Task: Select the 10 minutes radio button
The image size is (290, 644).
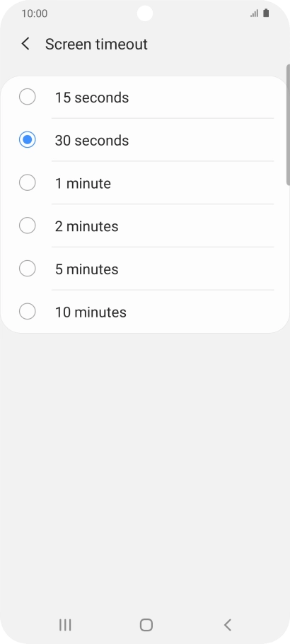Action: 27,311
